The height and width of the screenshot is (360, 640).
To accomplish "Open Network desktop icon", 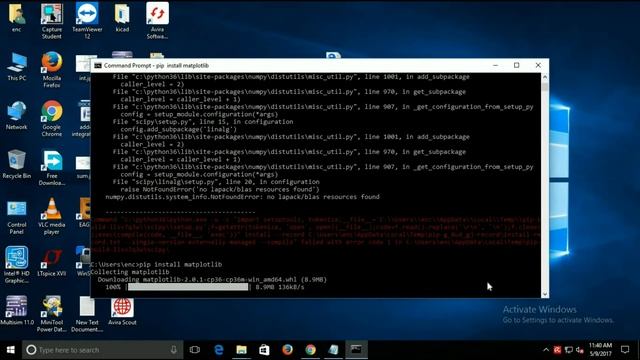I will (x=17, y=116).
